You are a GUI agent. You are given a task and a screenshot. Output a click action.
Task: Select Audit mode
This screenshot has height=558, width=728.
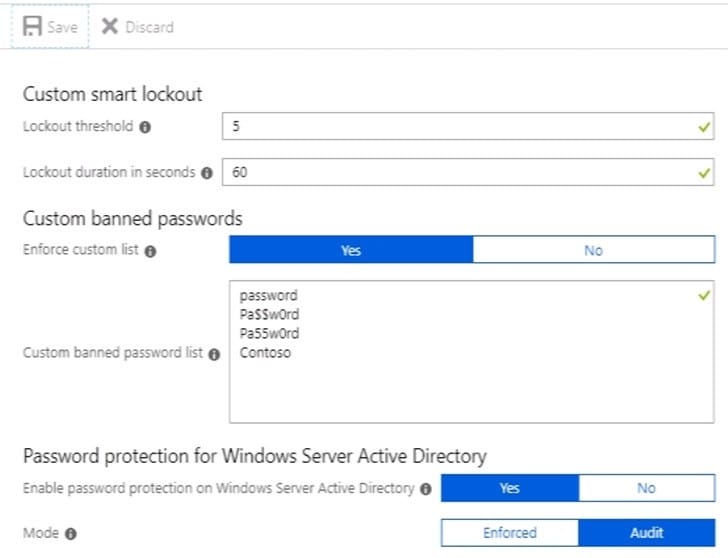[646, 533]
